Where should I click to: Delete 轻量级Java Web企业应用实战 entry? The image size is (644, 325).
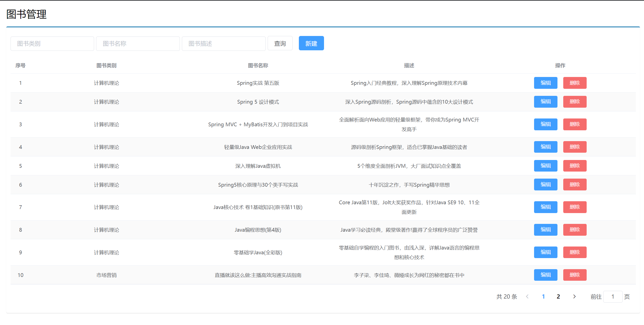click(x=575, y=147)
